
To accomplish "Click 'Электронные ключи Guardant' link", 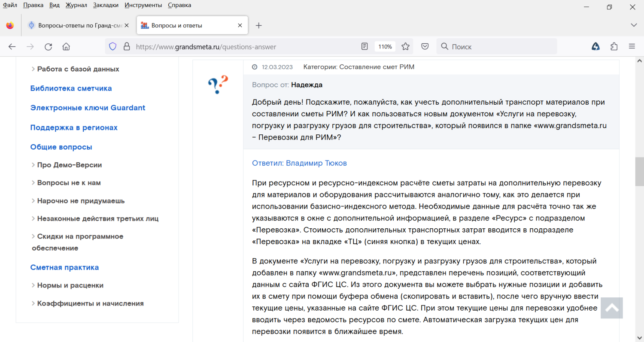I will (x=88, y=108).
